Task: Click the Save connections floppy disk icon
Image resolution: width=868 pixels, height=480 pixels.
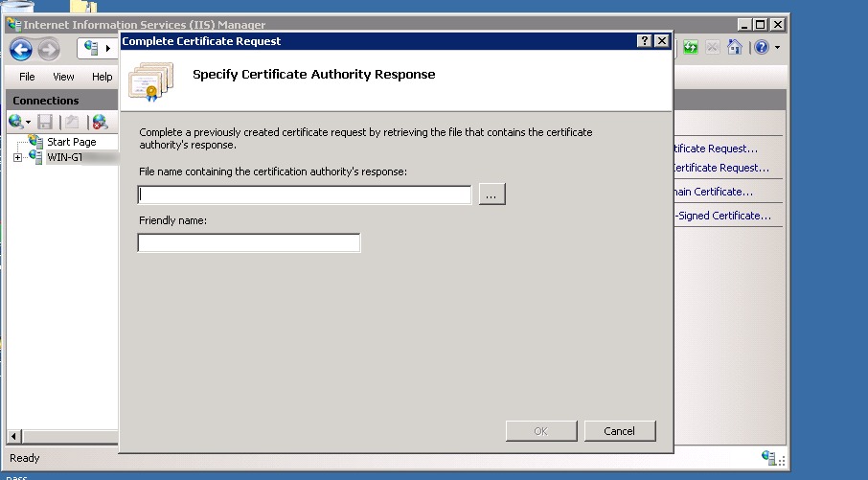Action: click(45, 122)
